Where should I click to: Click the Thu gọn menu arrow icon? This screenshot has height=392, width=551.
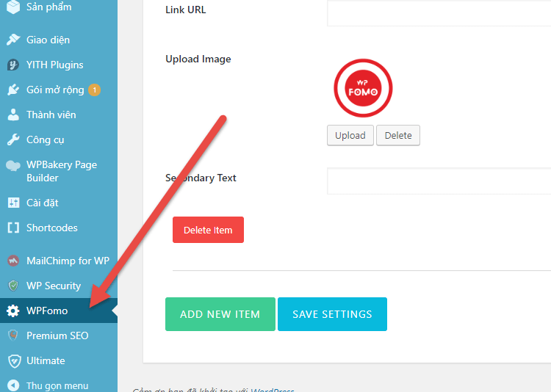13,385
